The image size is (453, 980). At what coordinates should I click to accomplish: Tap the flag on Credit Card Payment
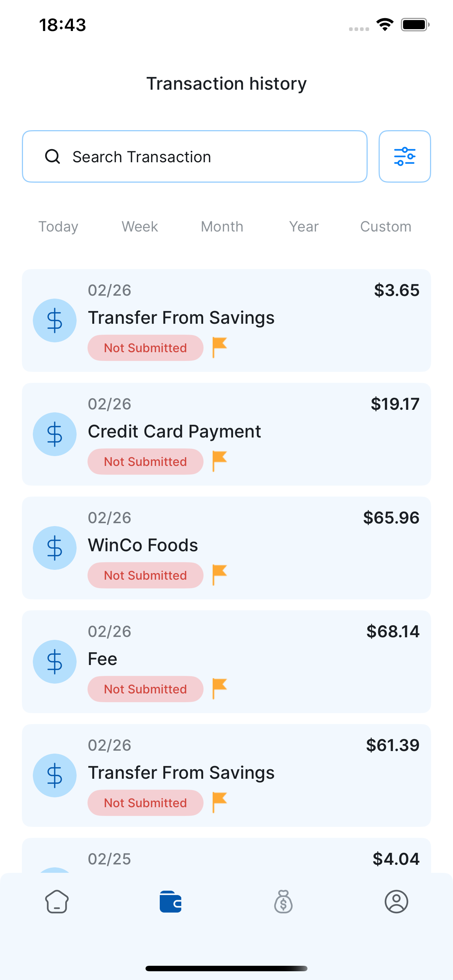click(x=220, y=461)
